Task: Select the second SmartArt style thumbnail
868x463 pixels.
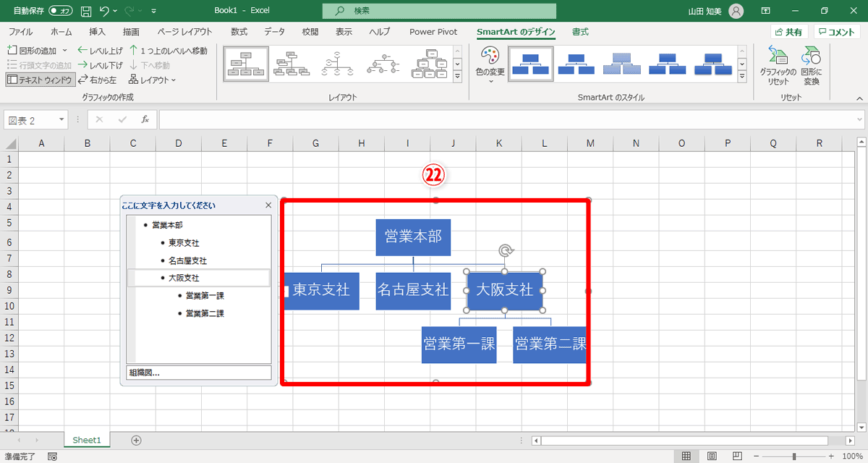Action: point(576,64)
